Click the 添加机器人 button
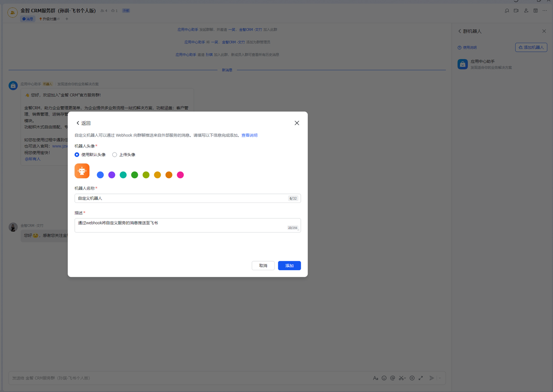The width and height of the screenshot is (553, 392). tap(531, 47)
